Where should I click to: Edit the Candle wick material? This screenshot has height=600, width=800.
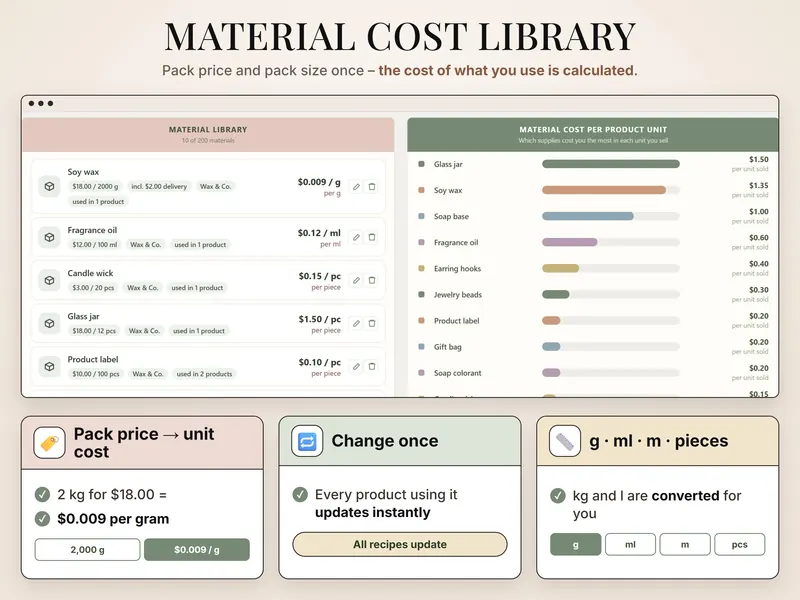pos(356,280)
